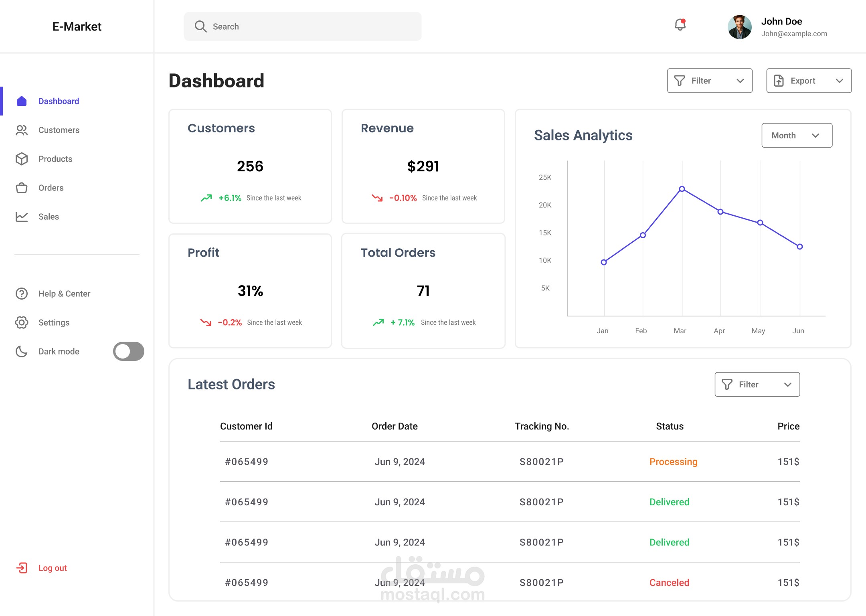Click the Dark mode moon icon
This screenshot has width=866, height=616.
(22, 351)
